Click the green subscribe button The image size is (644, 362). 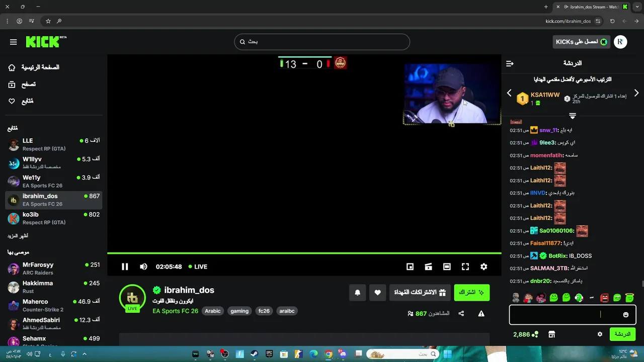pos(472,293)
